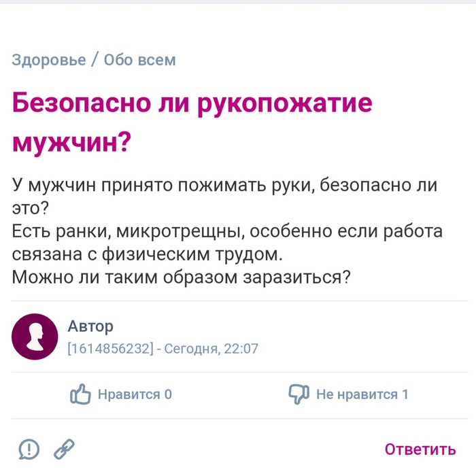Click the post timestamp Сегодня, 22:07

pos(211,350)
